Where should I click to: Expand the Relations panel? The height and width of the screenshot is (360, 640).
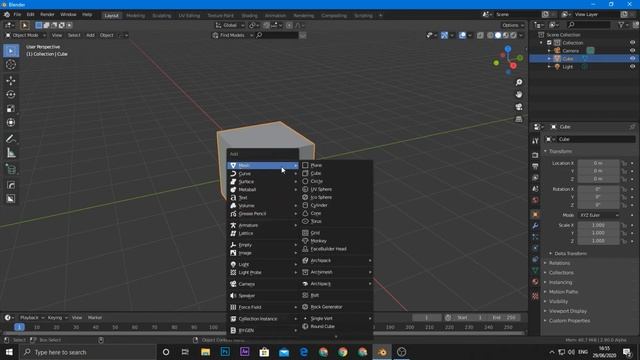[559, 263]
